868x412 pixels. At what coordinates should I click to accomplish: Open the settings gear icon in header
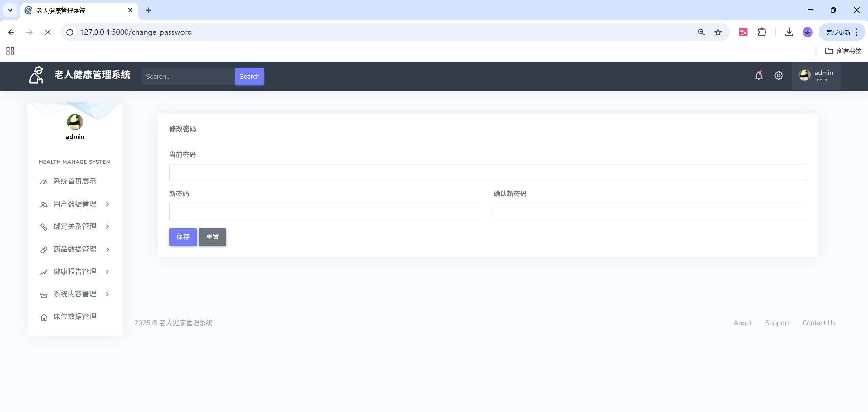[x=778, y=76]
